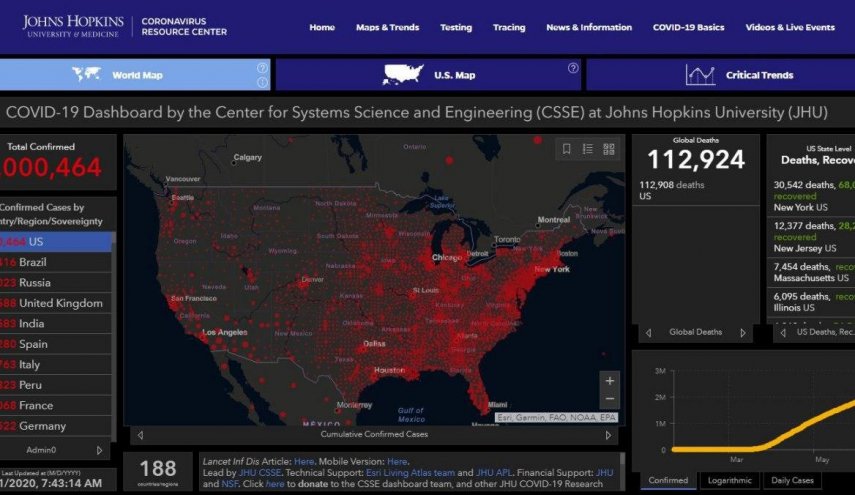Screen dimensions: 855x495
Task: Click the Johns Hopkins University logo
Action: coord(73,26)
